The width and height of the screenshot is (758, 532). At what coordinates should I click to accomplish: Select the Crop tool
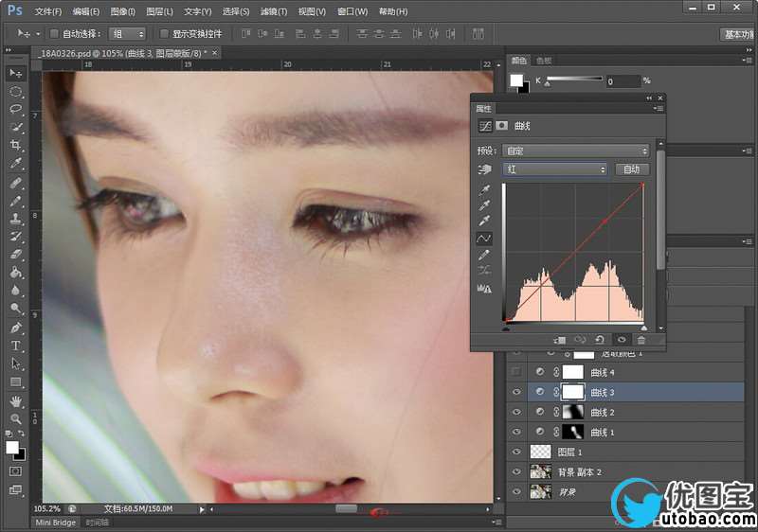(x=16, y=146)
